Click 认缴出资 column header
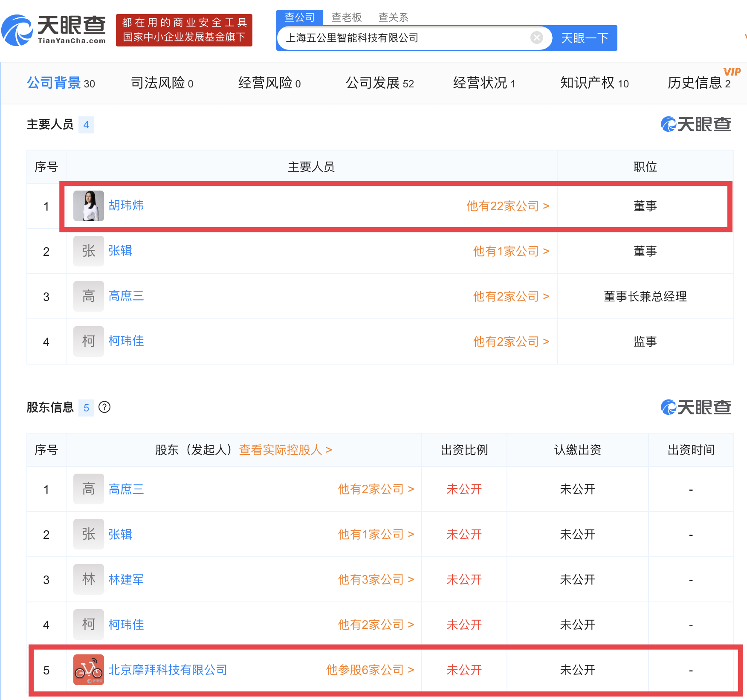747x700 pixels. 578,450
